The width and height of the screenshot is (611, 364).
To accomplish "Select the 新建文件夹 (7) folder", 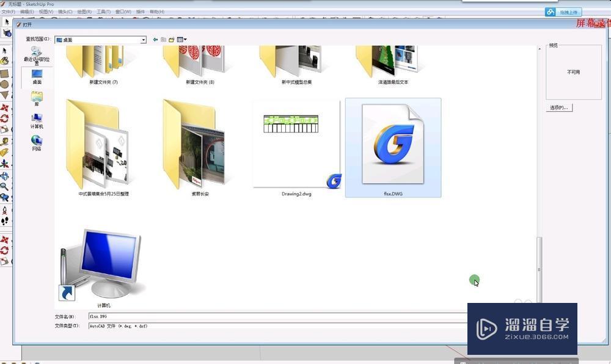I will tap(103, 65).
